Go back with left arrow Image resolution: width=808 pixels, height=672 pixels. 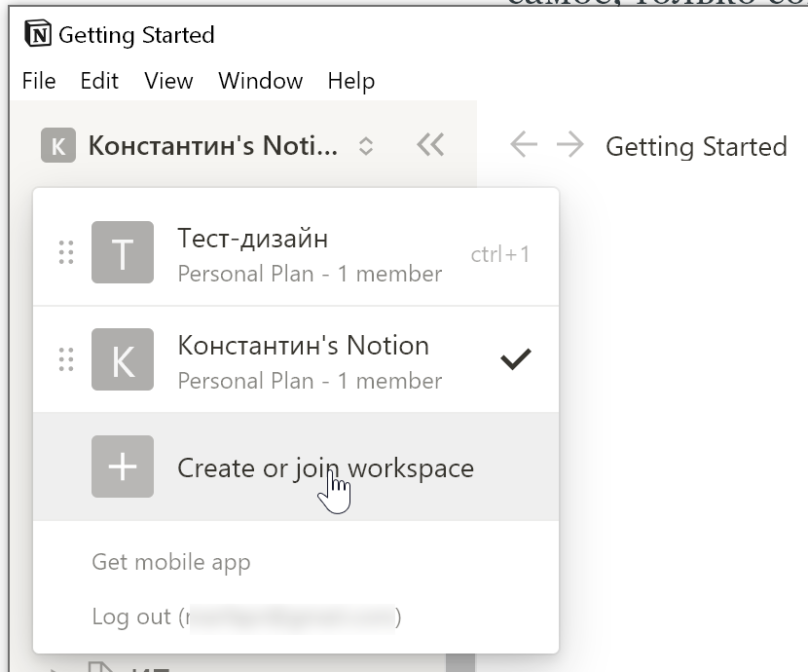click(524, 145)
